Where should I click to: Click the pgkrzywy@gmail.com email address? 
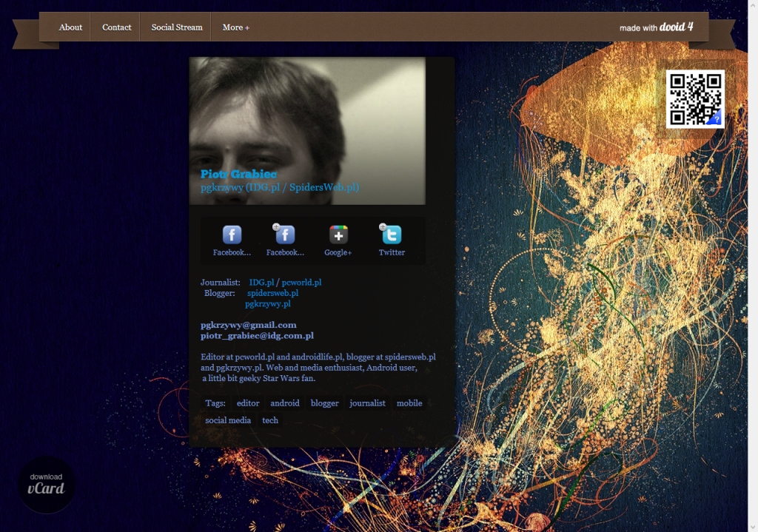pos(249,325)
